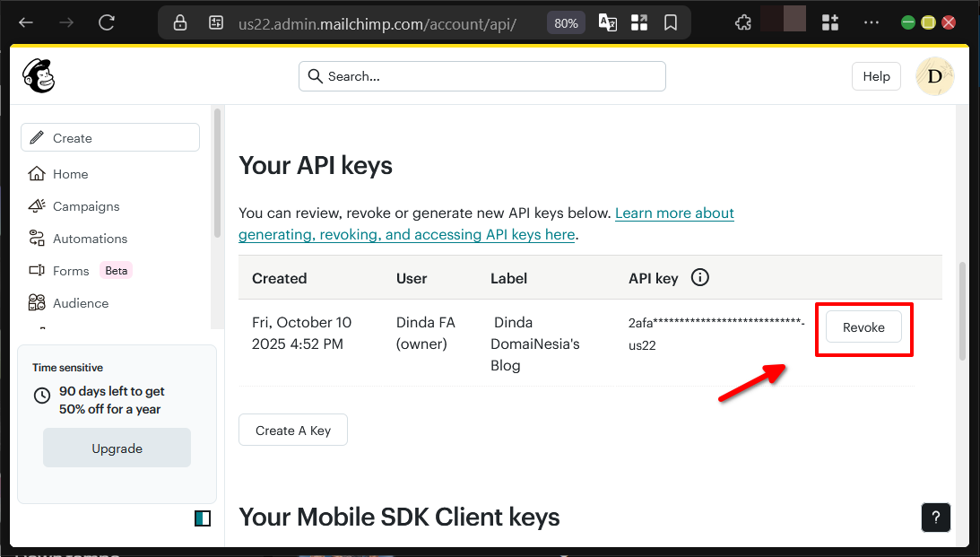Click the API key info icon
The height and width of the screenshot is (557, 980).
pyautogui.click(x=699, y=277)
